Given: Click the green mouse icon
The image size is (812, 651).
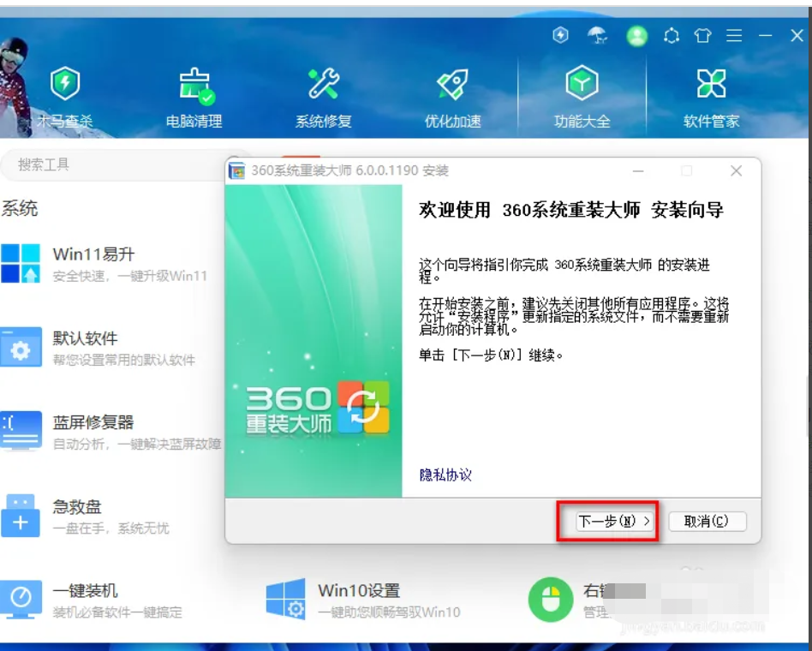Looking at the screenshot, I should pos(551,600).
